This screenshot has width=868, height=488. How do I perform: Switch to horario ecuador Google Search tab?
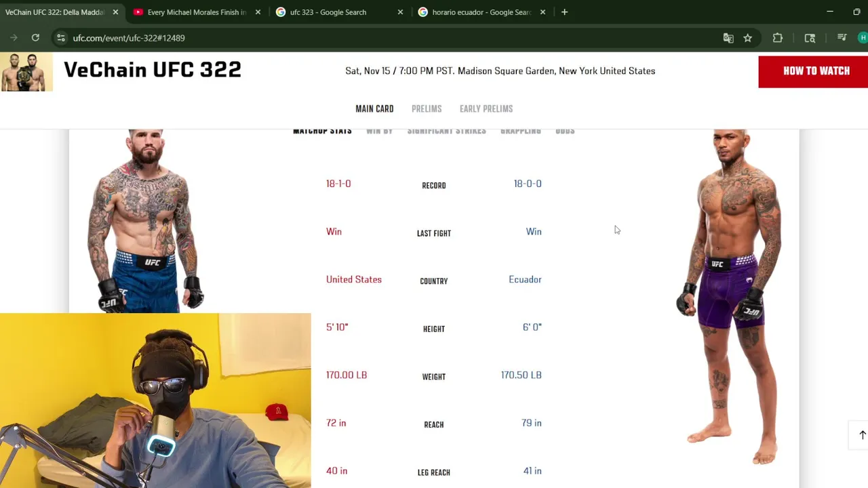coord(481,12)
